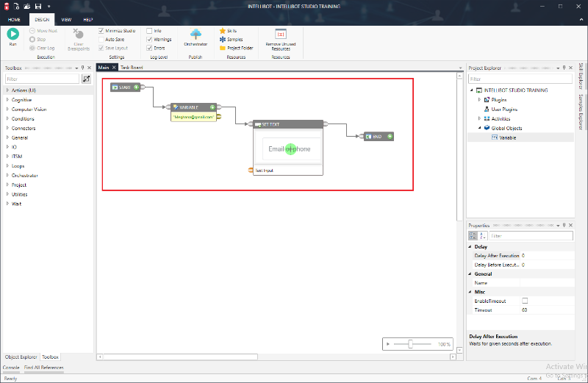Open the Task Board tab
The image size is (588, 383).
132,68
